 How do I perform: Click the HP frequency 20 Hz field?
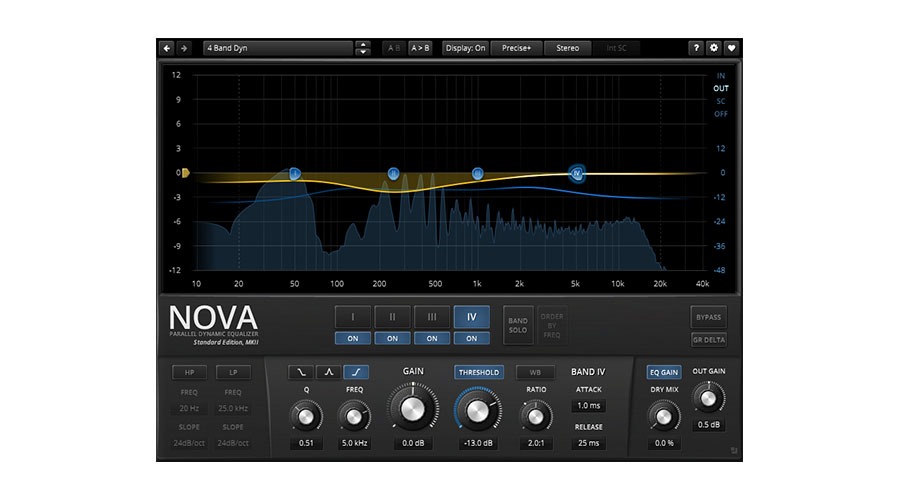189,409
